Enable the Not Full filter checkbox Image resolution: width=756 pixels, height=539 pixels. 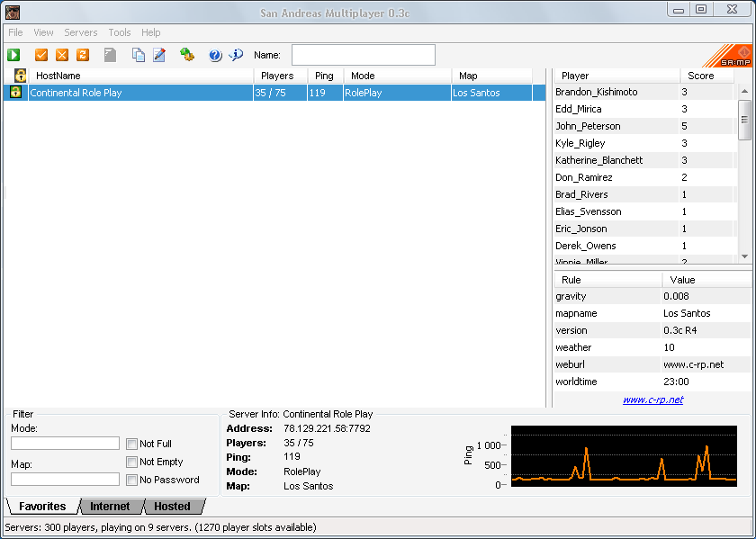(x=131, y=444)
